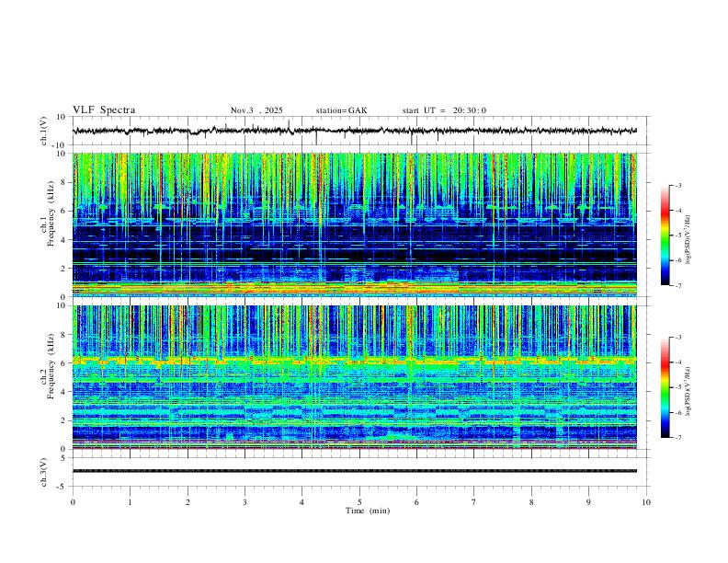The image size is (728, 563).
Task: Select the 'Nov.3 , 2025' date text
Action: coord(256,110)
